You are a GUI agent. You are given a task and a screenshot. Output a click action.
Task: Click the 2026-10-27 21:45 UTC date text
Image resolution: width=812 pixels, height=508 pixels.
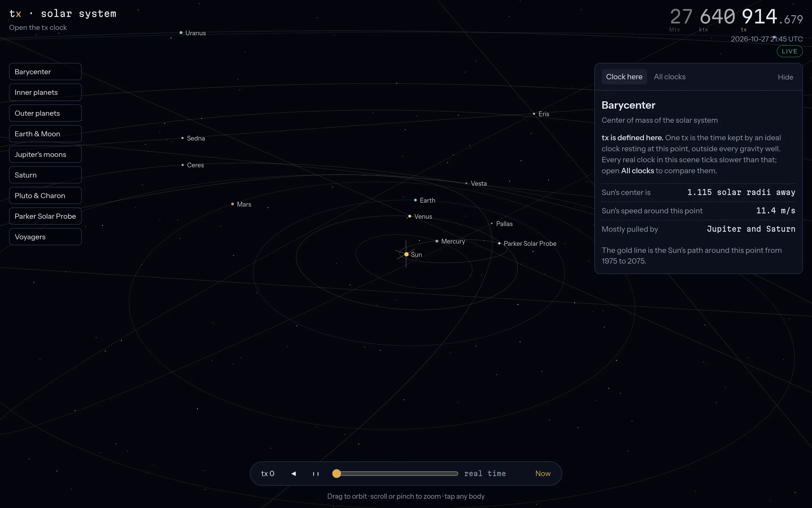pyautogui.click(x=767, y=39)
